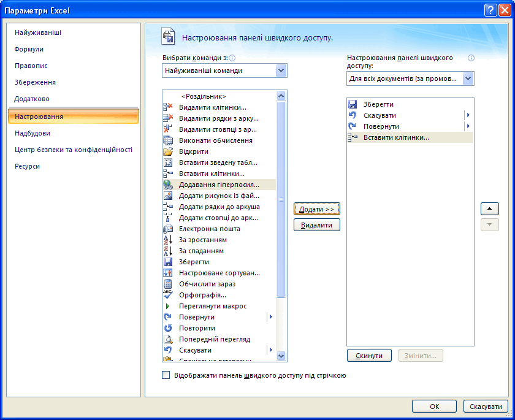Click the hyperlink globe icon (Додавання гіперпосилання)
515x420 pixels.
point(168,185)
